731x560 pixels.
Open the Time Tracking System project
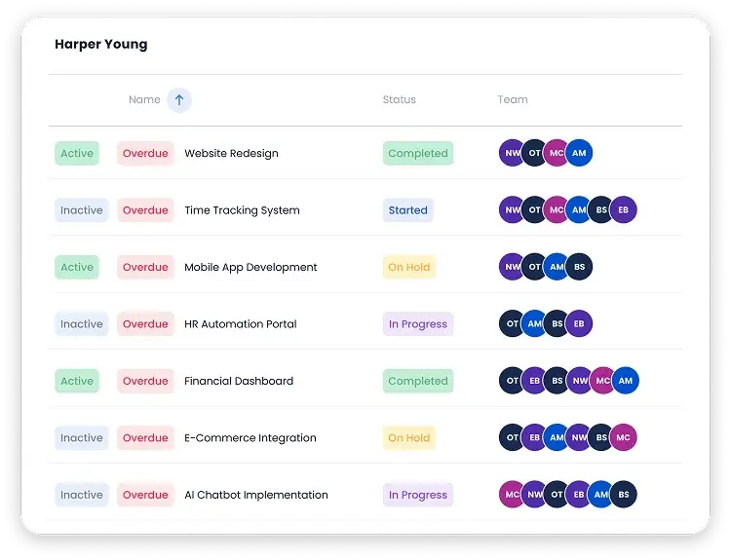click(x=242, y=210)
